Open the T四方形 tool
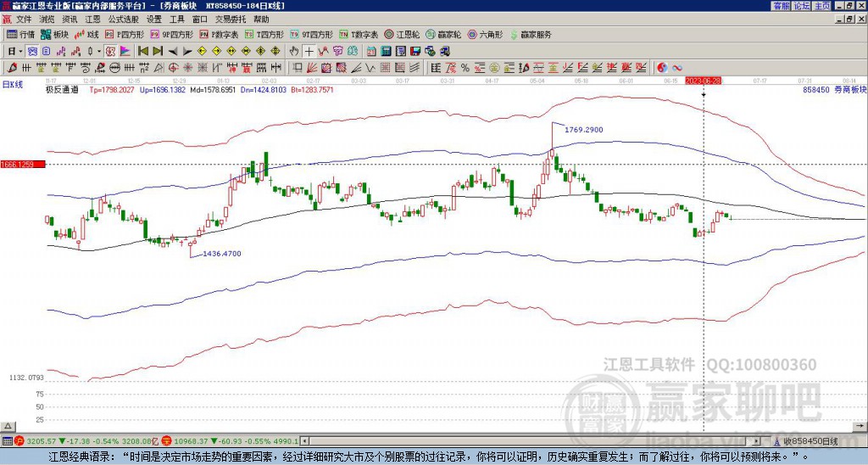This screenshot has height=465, width=868. click(x=264, y=34)
